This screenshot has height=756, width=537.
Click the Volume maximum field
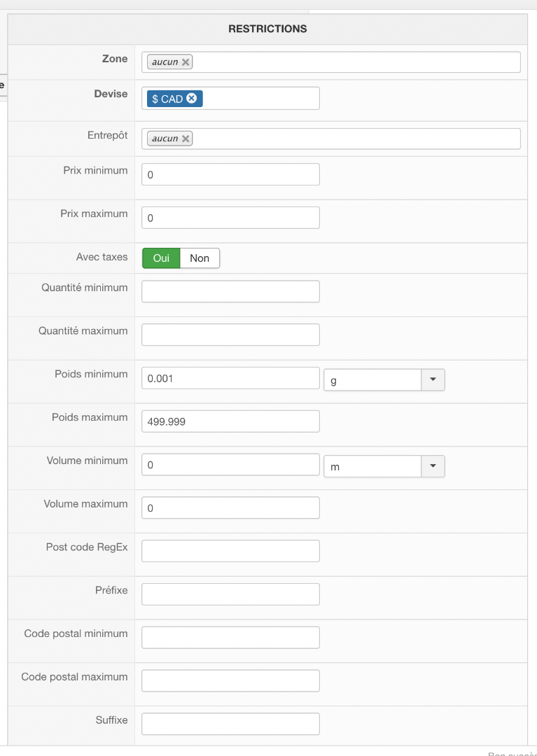[x=230, y=507]
